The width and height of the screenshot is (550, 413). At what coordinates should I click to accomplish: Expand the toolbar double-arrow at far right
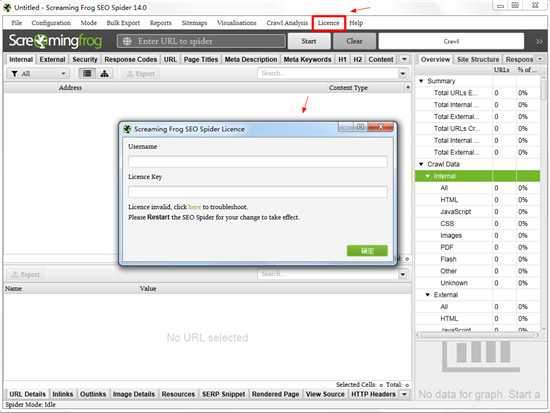click(539, 41)
